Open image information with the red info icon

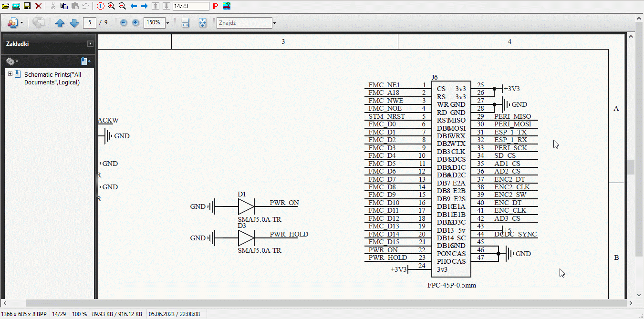click(100, 6)
